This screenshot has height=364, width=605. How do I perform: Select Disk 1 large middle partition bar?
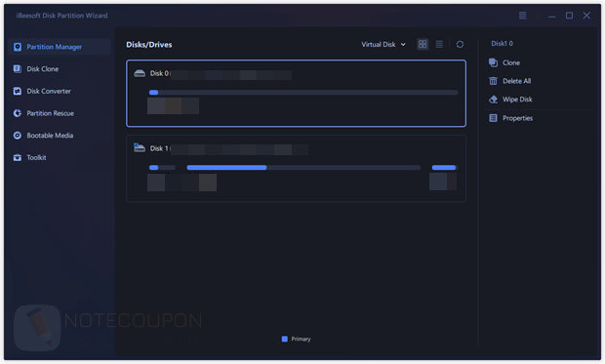[x=303, y=168]
